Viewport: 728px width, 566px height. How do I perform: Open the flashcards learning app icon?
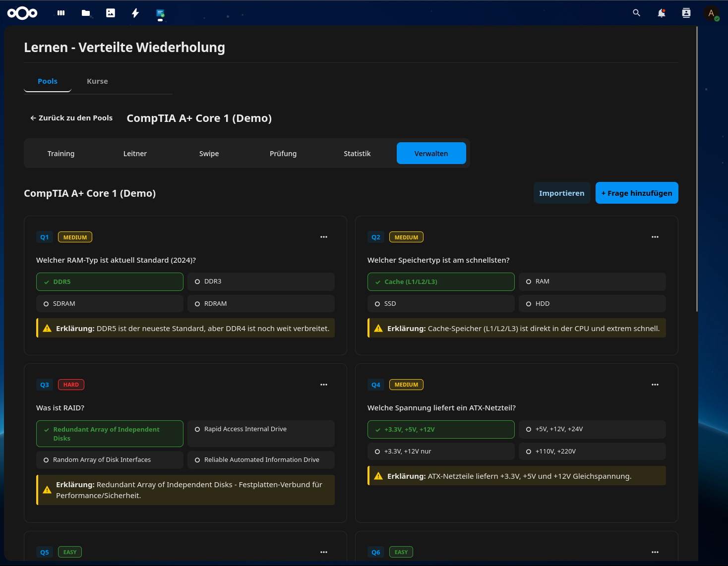[x=160, y=13]
